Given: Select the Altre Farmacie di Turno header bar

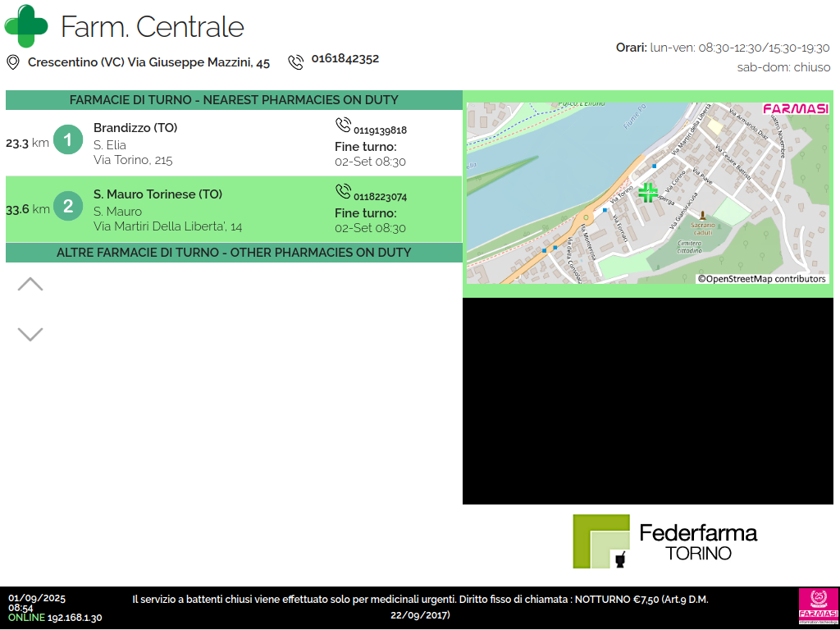Looking at the screenshot, I should tap(234, 253).
